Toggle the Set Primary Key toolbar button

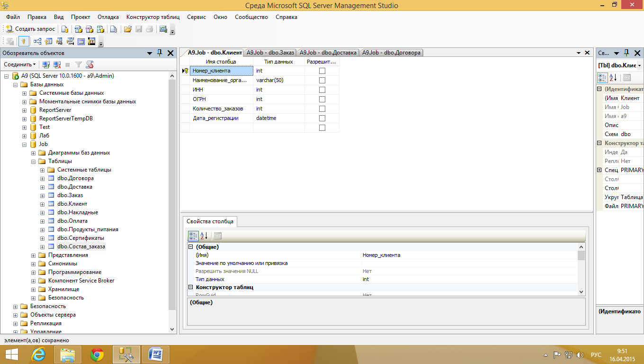(23, 41)
